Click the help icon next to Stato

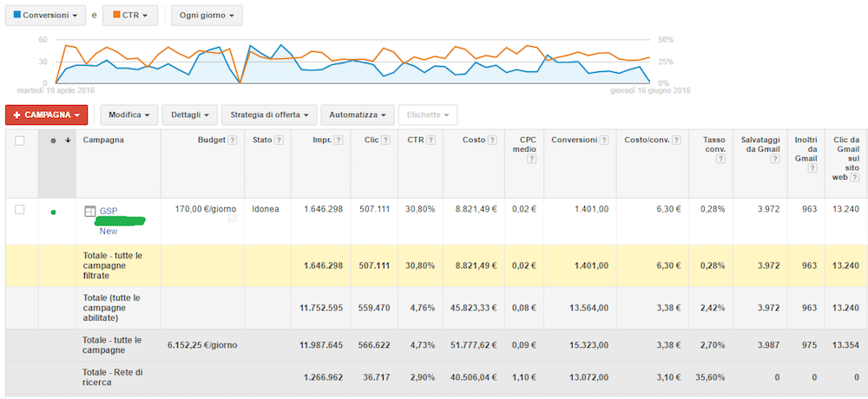(x=279, y=140)
